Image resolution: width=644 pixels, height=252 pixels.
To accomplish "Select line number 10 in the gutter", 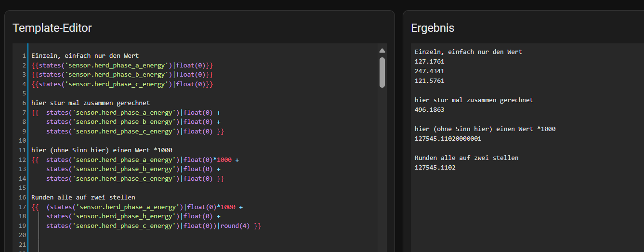I will [x=22, y=141].
